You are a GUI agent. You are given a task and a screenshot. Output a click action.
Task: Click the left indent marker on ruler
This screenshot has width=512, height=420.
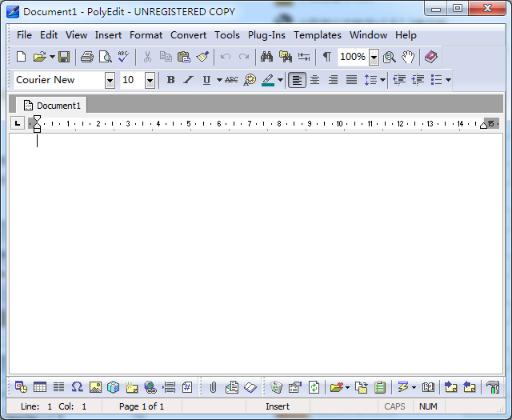pos(38,128)
